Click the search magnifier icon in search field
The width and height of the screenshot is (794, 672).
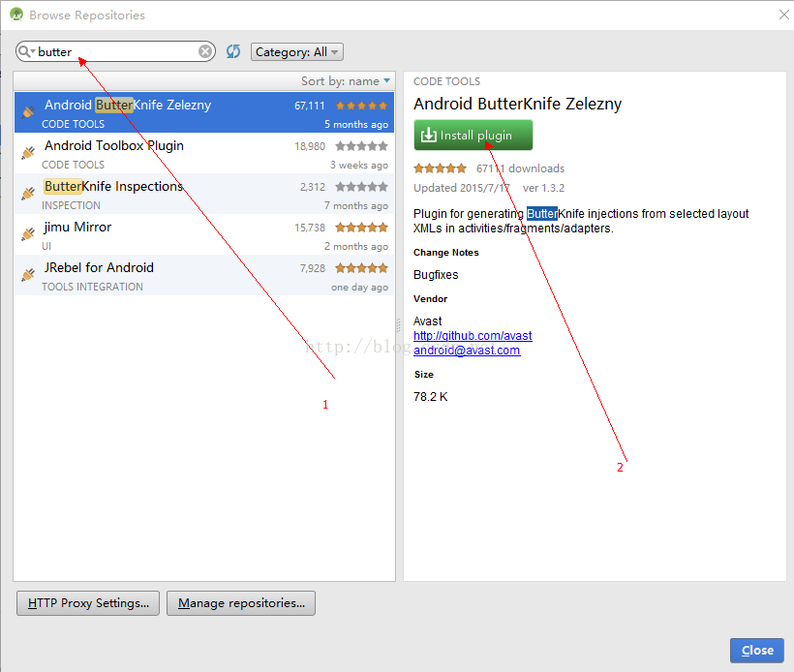[25, 51]
